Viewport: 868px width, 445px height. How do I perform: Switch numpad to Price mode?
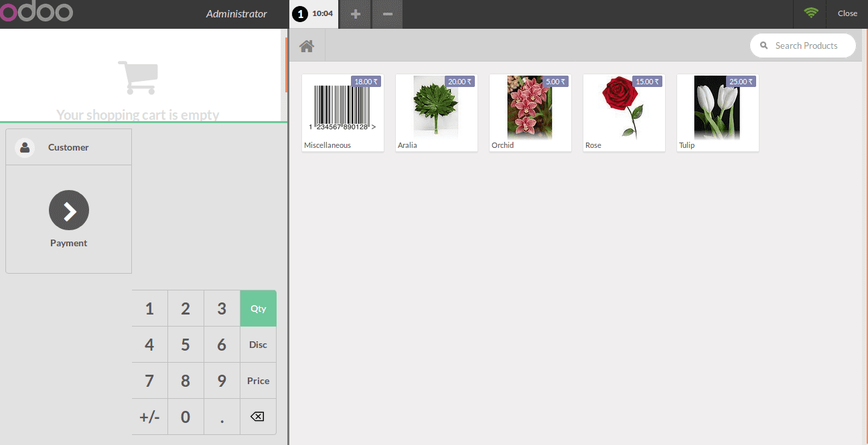[x=258, y=381]
